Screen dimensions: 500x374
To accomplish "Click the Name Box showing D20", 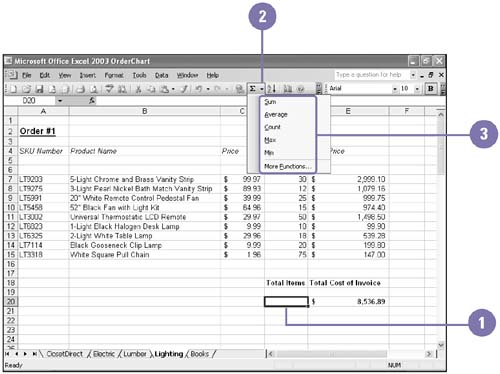I will click(x=30, y=101).
